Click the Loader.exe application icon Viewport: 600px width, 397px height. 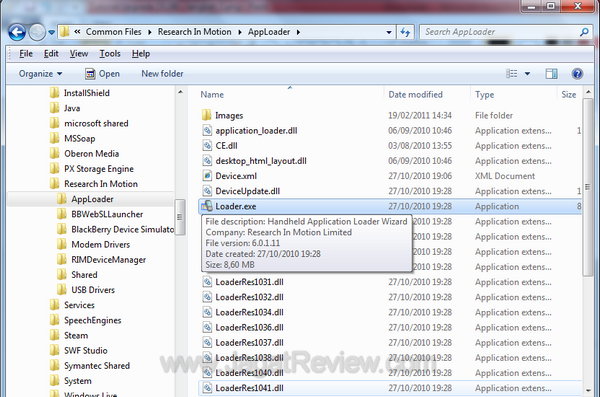pyautogui.click(x=207, y=206)
